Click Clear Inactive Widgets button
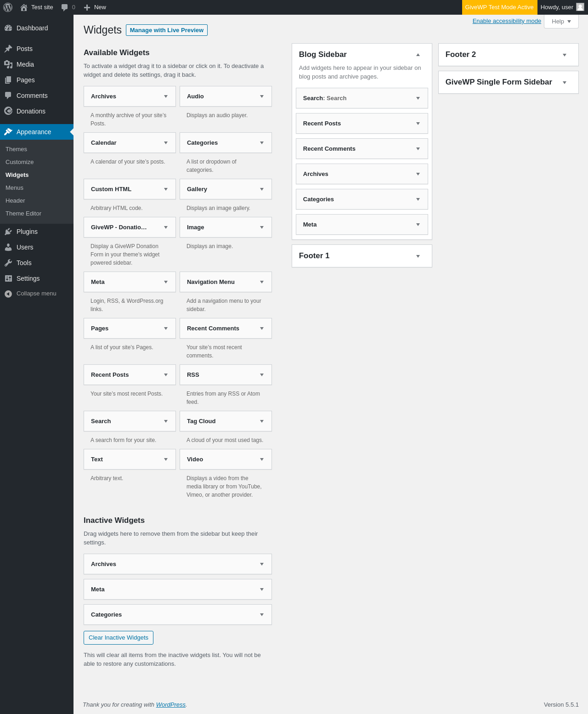 click(x=119, y=638)
